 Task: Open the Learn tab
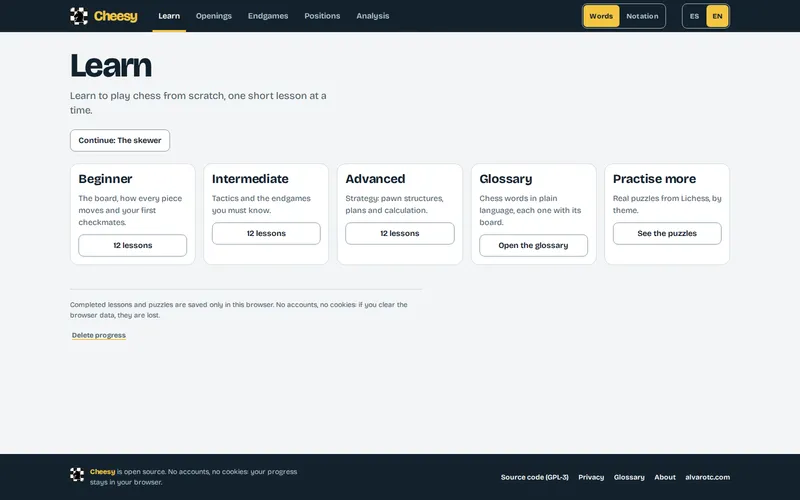[x=169, y=16]
